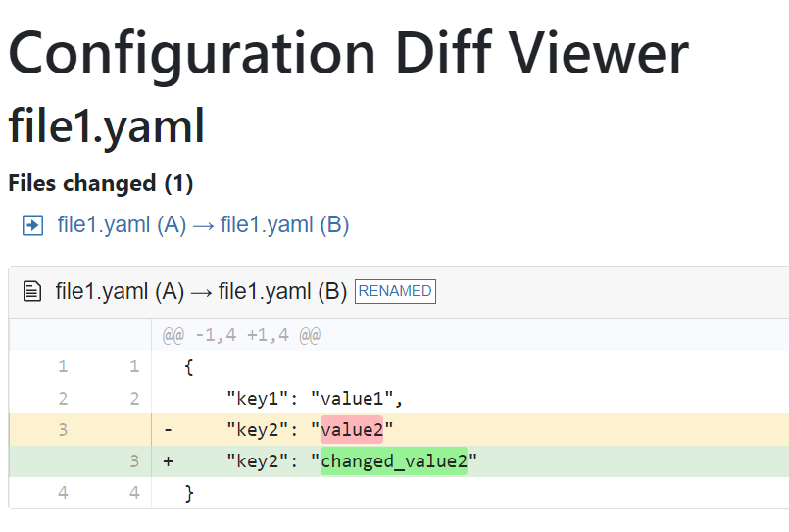789x532 pixels.
Task: Click old line number 3 on deleted row
Action: pyautogui.click(x=63, y=430)
